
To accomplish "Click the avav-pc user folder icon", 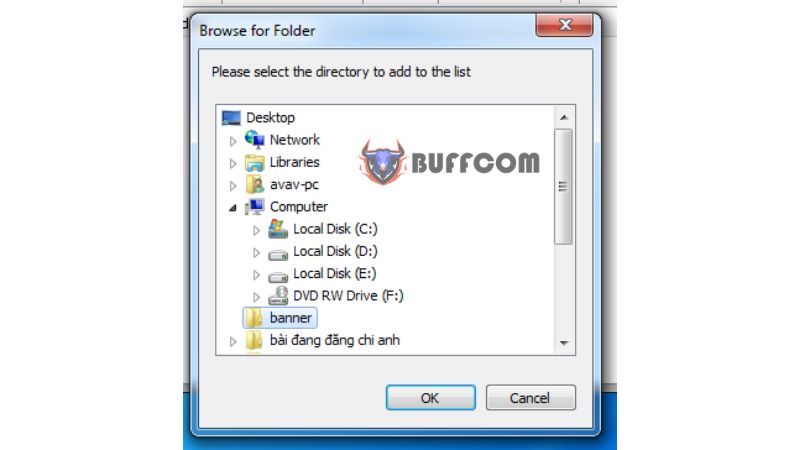I will pos(255,185).
